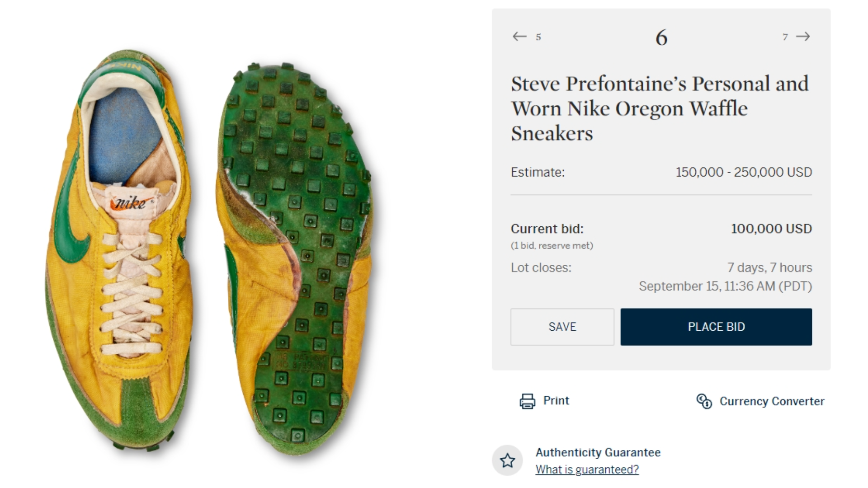Viewport: 868px width, 488px height.
Task: Open the What is guaranteed link
Action: click(x=587, y=469)
